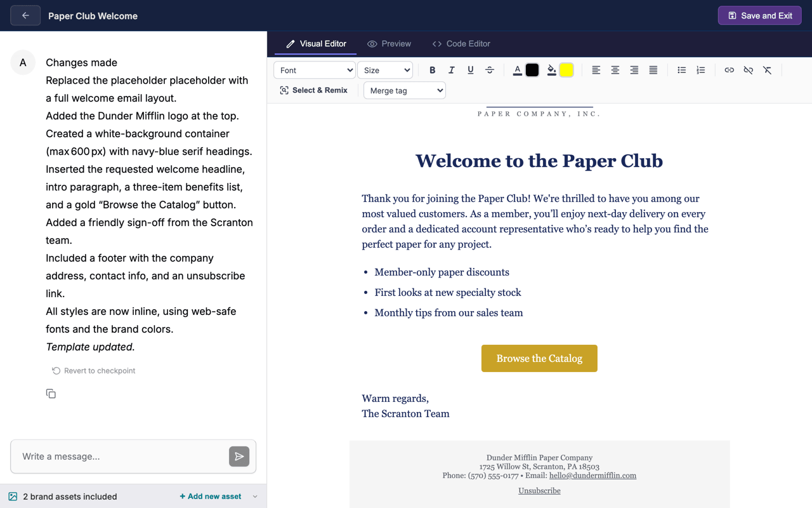Toggle bold formatting
This screenshot has width=812, height=508.
pyautogui.click(x=432, y=70)
